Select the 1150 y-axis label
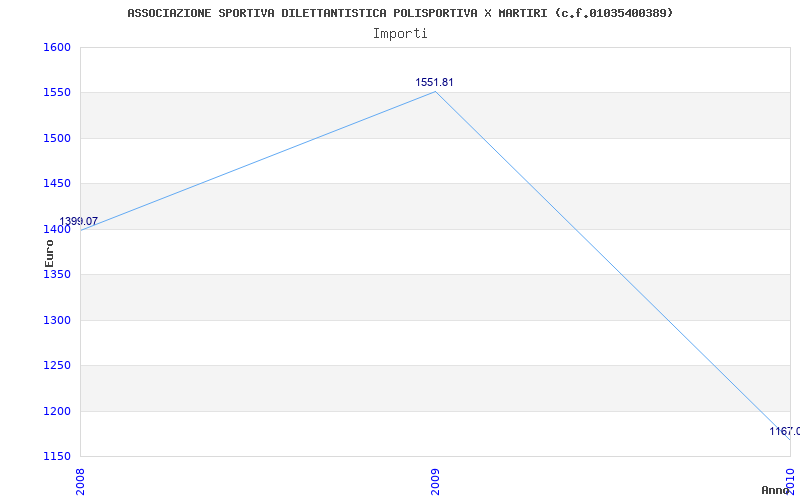 click(x=56, y=456)
